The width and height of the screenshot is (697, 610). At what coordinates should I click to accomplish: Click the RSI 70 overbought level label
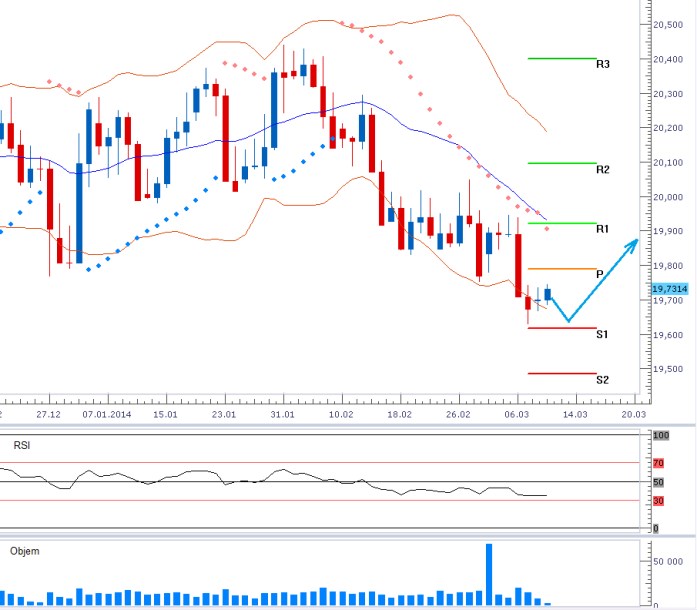coord(658,463)
